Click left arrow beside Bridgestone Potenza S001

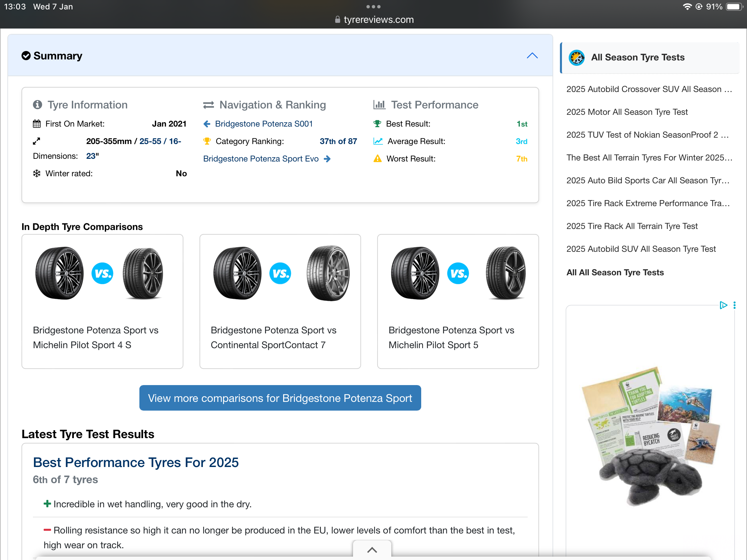coord(207,124)
